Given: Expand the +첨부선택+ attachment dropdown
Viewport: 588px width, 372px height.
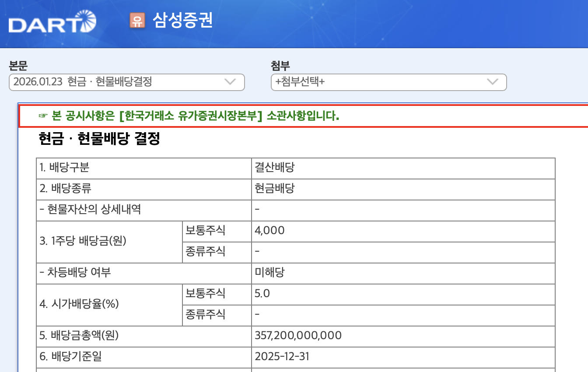Looking at the screenshot, I should (x=388, y=82).
